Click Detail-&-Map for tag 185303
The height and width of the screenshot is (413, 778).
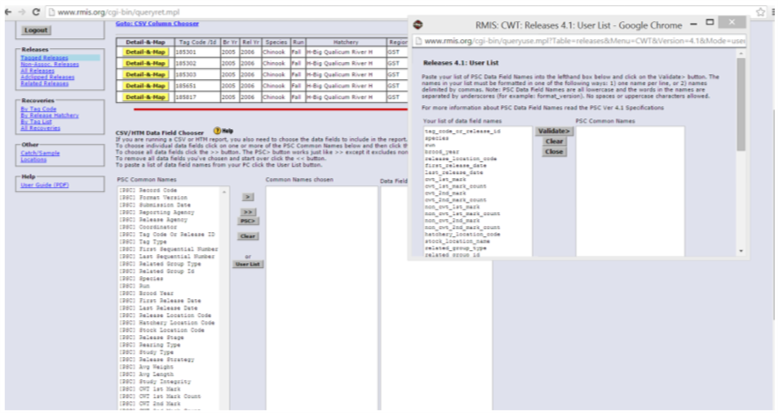coord(145,74)
